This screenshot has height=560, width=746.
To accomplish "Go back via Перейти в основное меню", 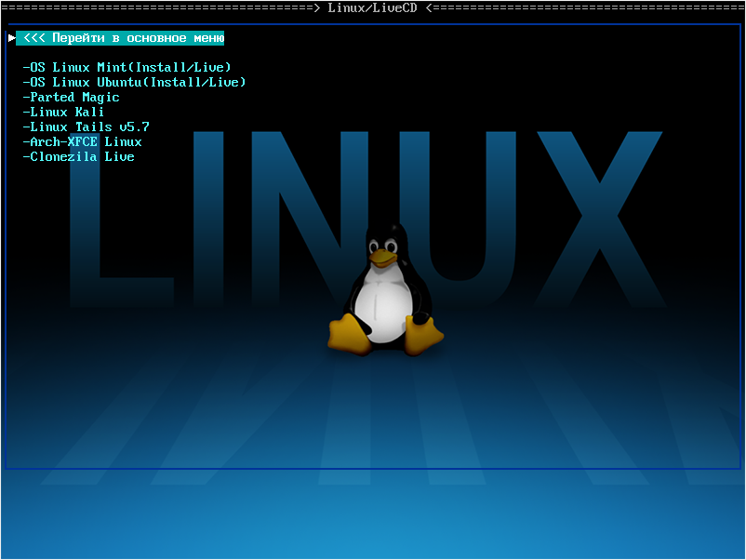I will tap(135, 38).
